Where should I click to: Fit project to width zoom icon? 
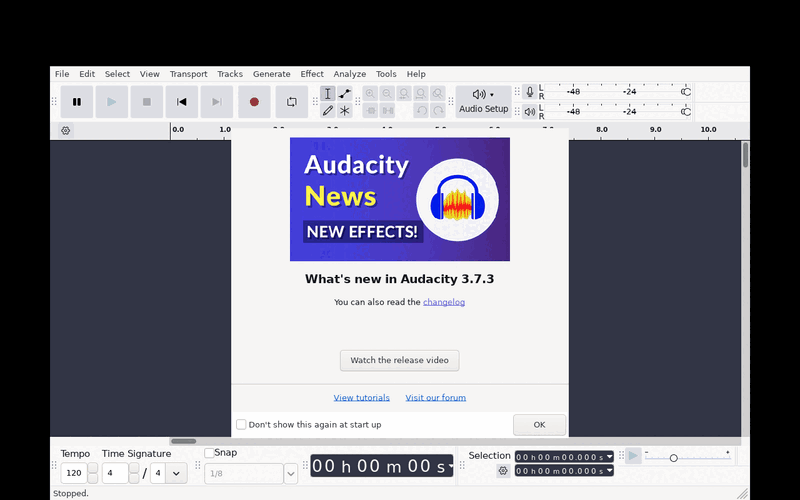(421, 93)
